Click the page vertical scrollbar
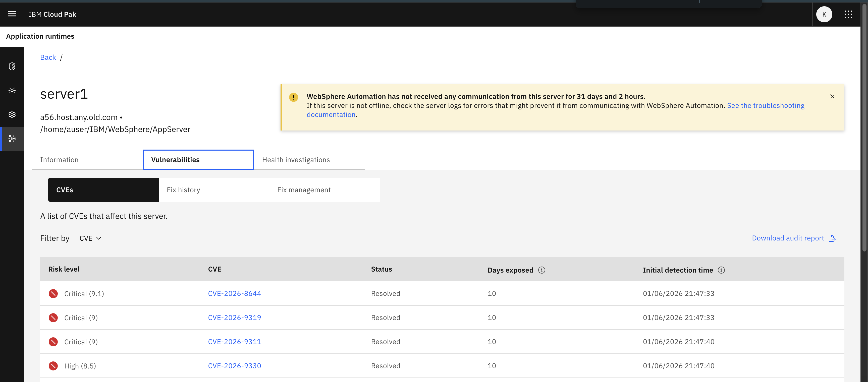 coord(864,128)
